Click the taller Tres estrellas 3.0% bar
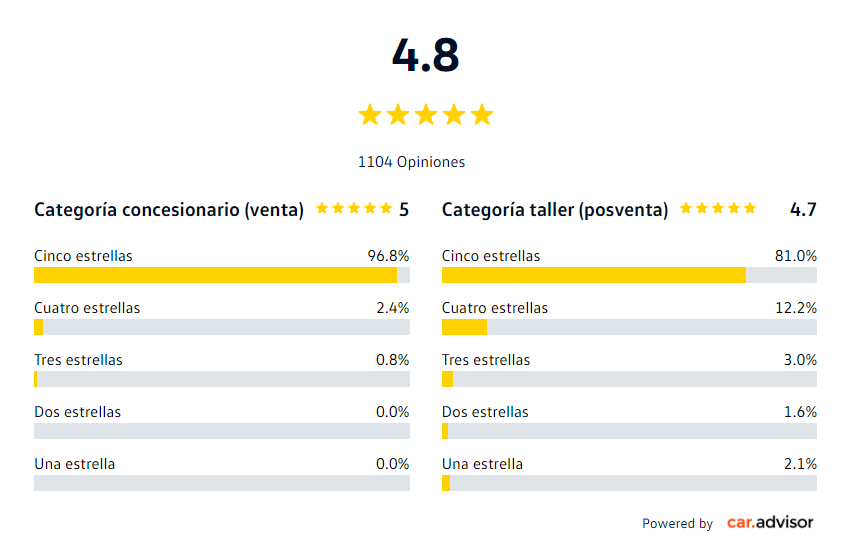 point(629,379)
